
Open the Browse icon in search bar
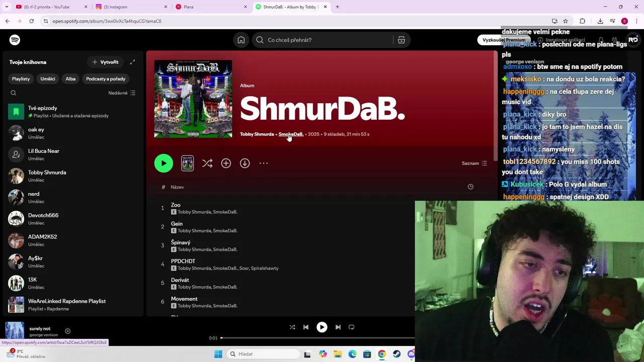tap(401, 40)
